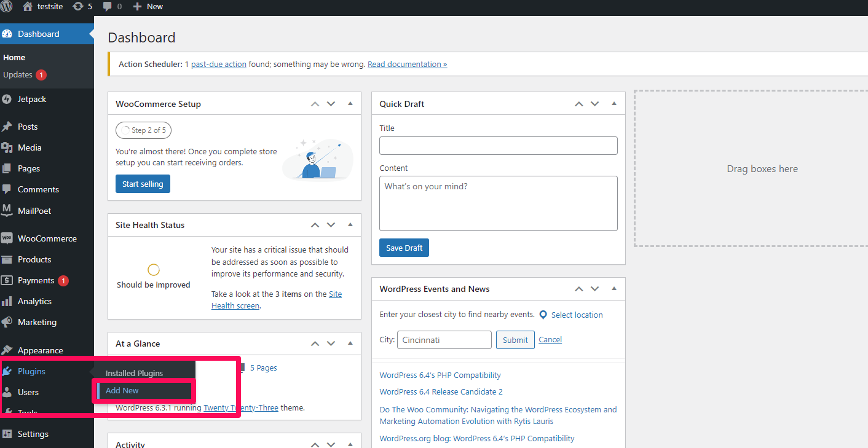This screenshot has height=448, width=868.
Task: Select Add New under Plugins submenu
Action: pyautogui.click(x=122, y=390)
